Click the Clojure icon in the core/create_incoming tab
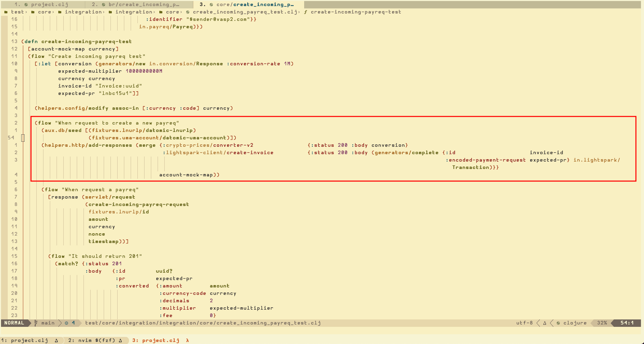Screen dimensions: 644x344 (211, 5)
